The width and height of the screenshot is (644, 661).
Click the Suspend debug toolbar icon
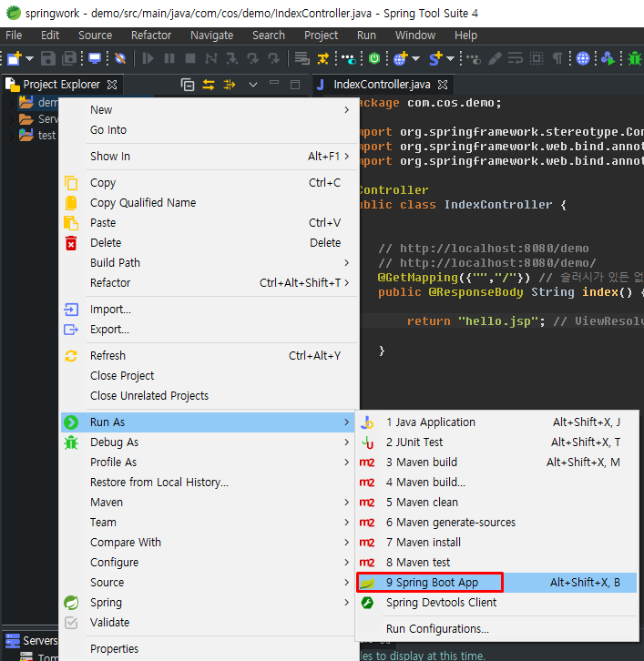169,58
